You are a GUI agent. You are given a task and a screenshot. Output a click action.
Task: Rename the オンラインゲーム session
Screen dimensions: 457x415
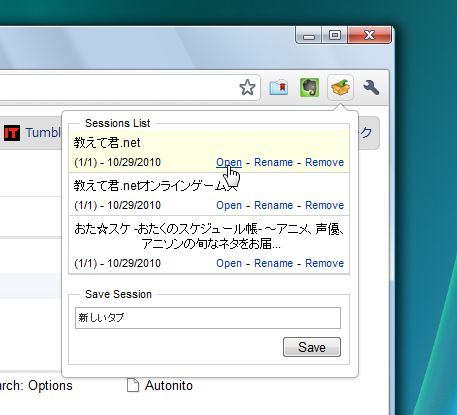pos(273,205)
